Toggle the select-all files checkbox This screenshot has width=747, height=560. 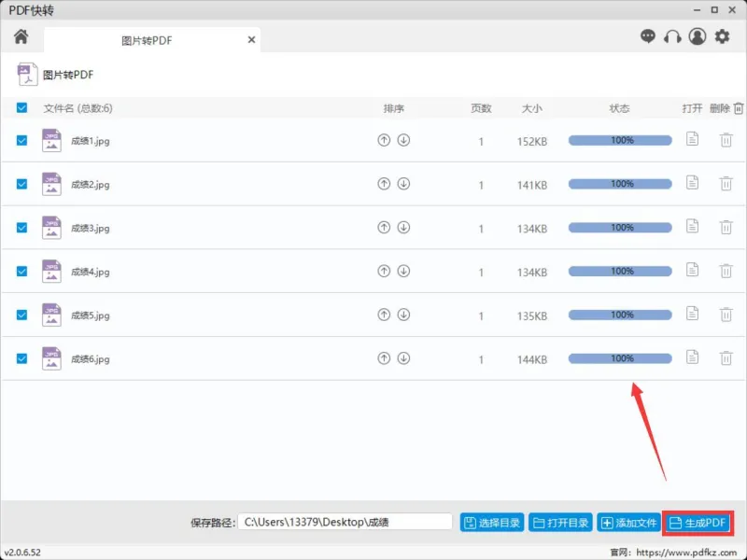coord(21,107)
